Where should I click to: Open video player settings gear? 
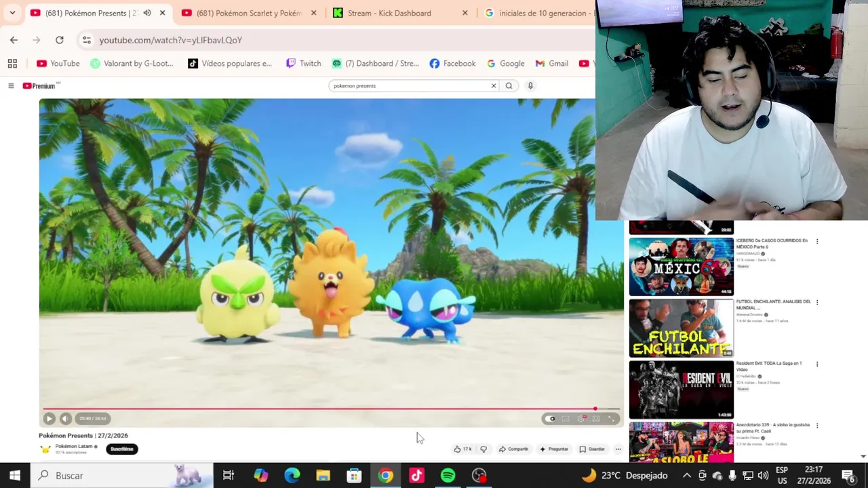point(580,419)
